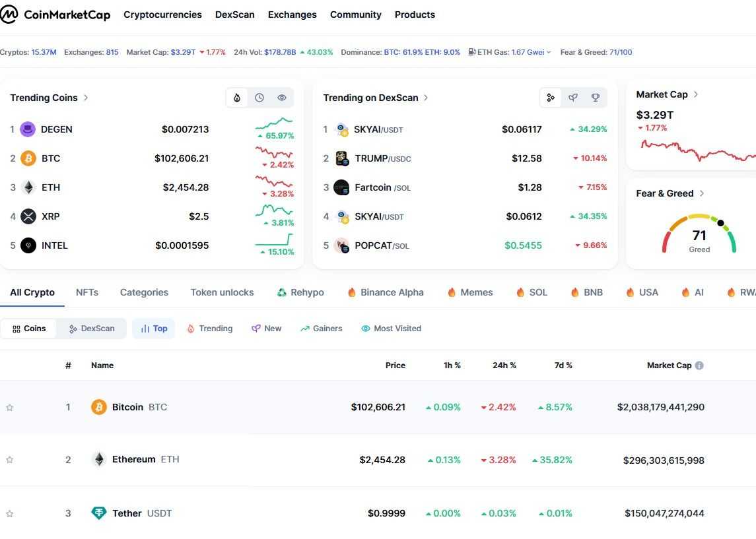
Task: Expand the ETH Gas dropdown in the stats bar
Action: 548,51
